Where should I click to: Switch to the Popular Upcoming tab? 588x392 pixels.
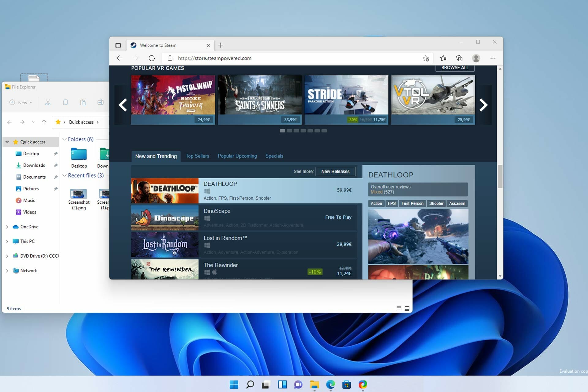pyautogui.click(x=237, y=156)
